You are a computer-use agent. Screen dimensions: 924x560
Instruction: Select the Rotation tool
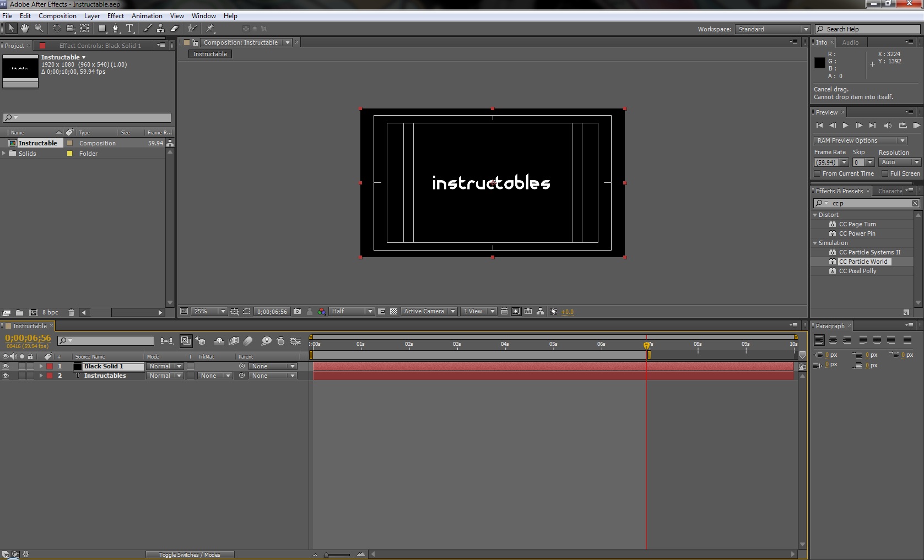coord(56,28)
